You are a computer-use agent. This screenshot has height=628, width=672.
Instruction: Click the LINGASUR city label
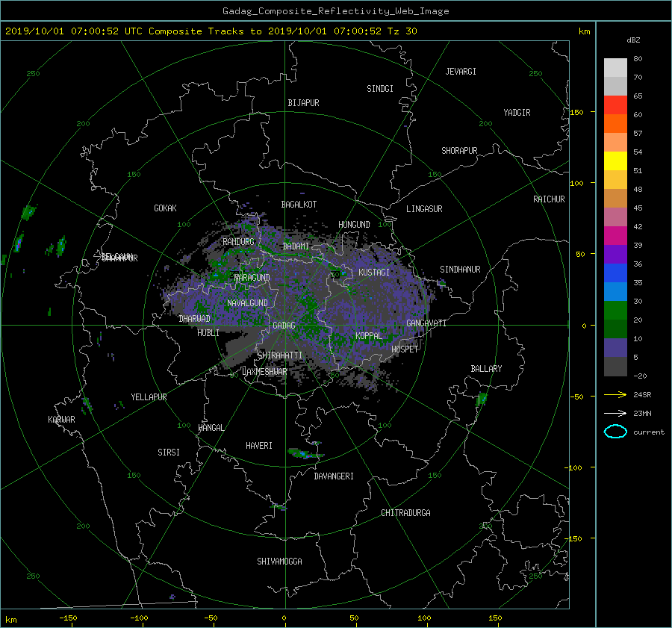coord(424,209)
